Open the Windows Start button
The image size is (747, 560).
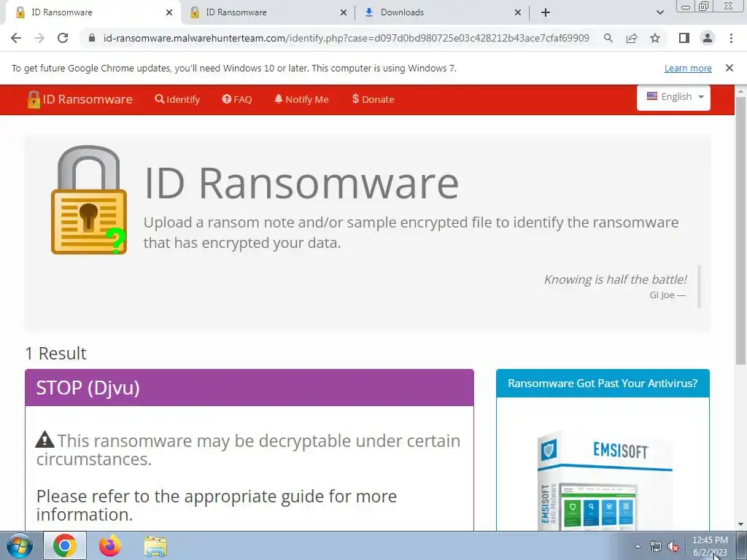pyautogui.click(x=19, y=545)
